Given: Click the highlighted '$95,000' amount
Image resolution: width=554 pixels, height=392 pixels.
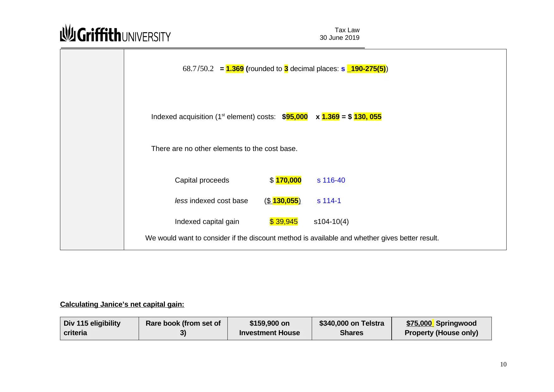Looking at the screenshot, I should click(x=295, y=117).
